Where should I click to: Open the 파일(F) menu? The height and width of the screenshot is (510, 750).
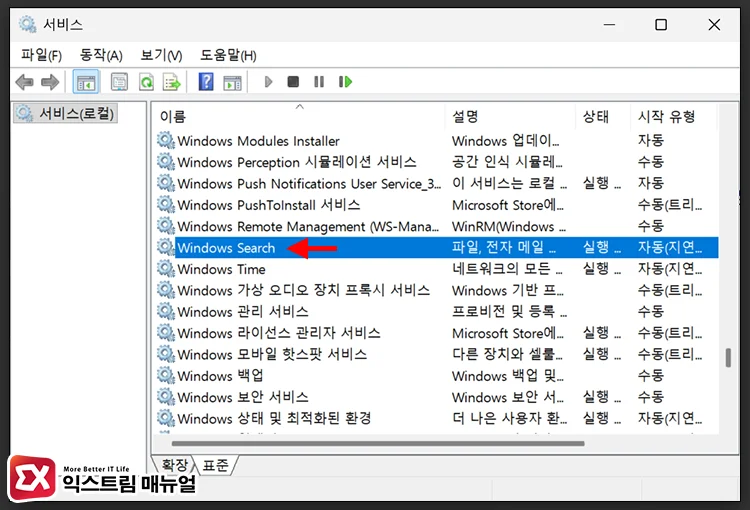[x=41, y=55]
